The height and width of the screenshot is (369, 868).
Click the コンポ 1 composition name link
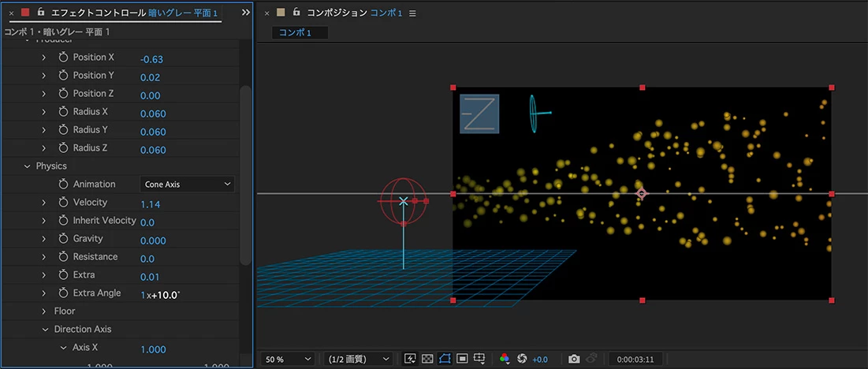coord(386,13)
